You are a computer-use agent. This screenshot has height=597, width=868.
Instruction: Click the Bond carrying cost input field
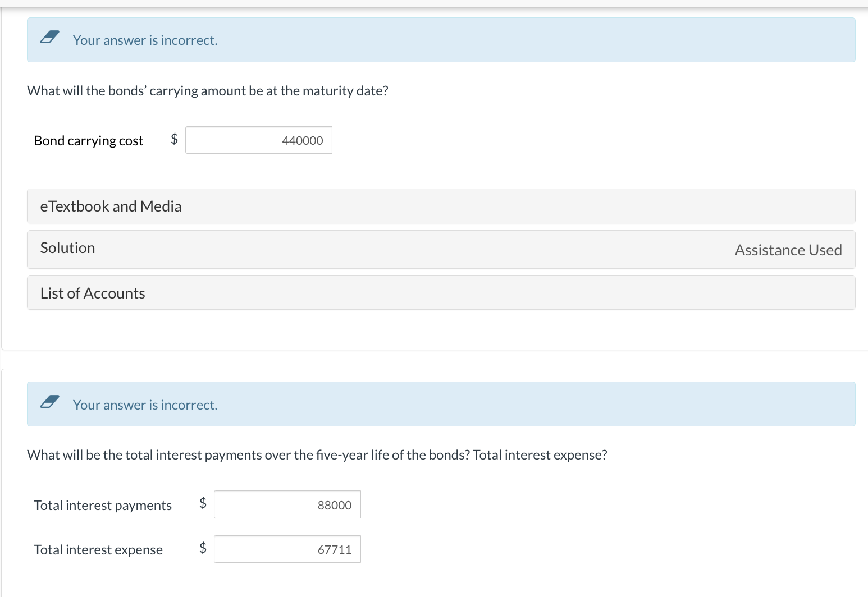tap(258, 140)
